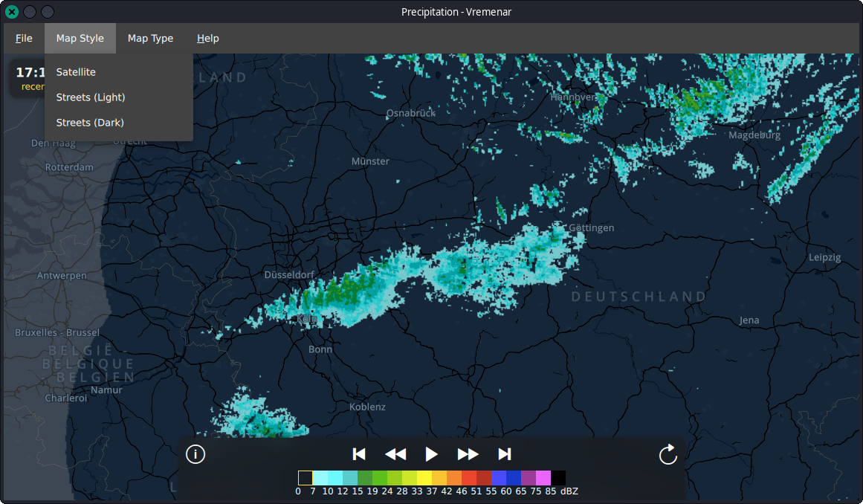
Task: Choose Streets (Dark) map style
Action: point(90,123)
